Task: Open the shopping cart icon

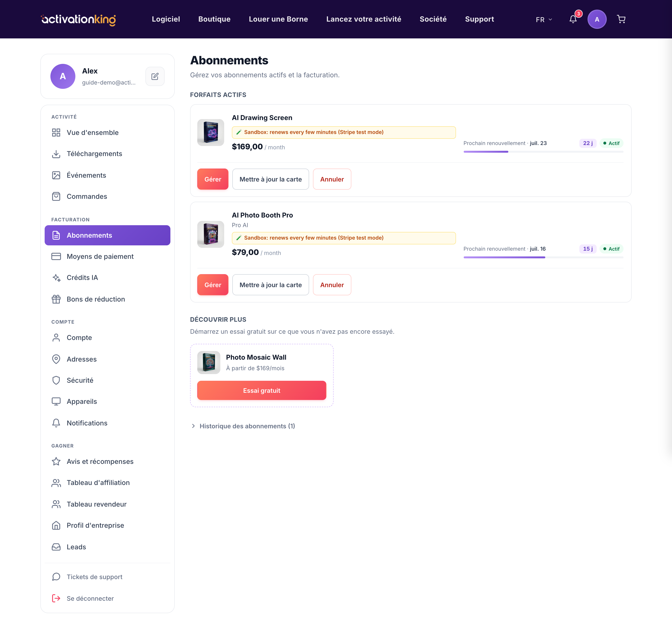Action: pyautogui.click(x=621, y=19)
